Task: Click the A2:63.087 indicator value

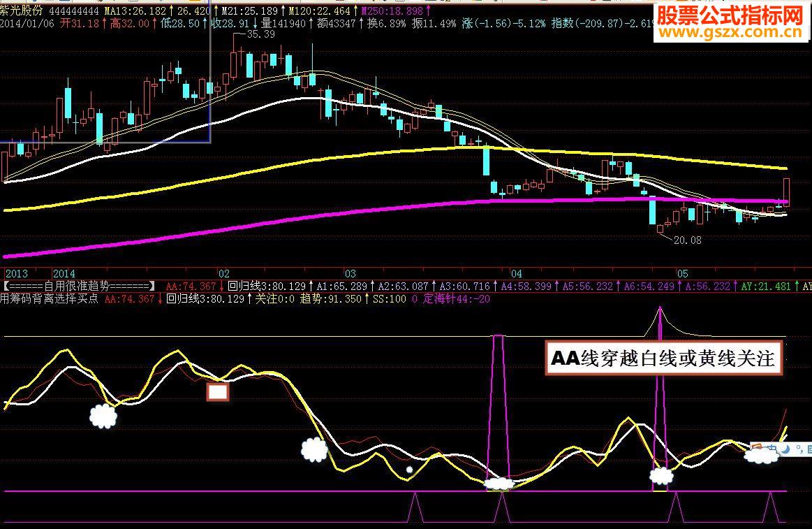Action: pos(403,287)
